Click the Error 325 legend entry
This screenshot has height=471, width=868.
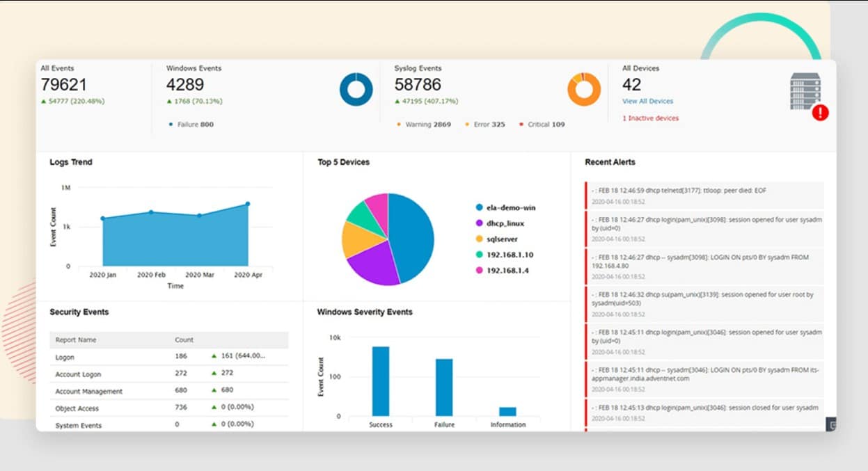(x=485, y=125)
